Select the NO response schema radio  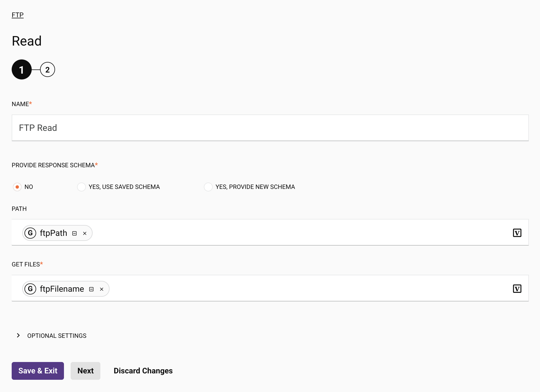click(17, 187)
